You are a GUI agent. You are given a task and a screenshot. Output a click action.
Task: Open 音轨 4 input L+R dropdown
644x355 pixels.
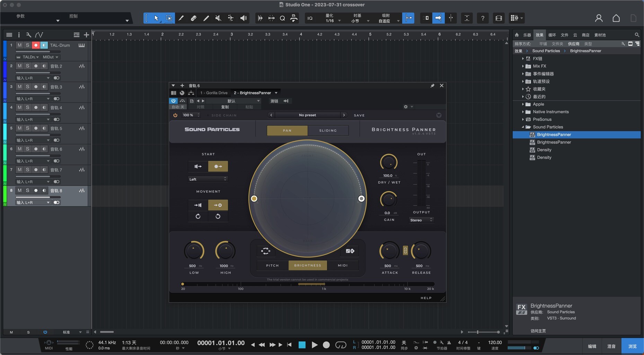(33, 119)
